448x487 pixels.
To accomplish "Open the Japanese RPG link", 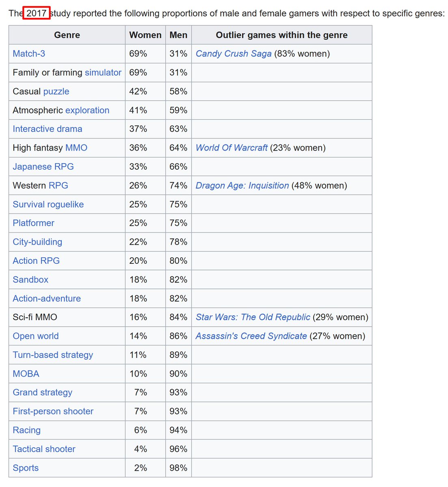I will click(x=43, y=167).
